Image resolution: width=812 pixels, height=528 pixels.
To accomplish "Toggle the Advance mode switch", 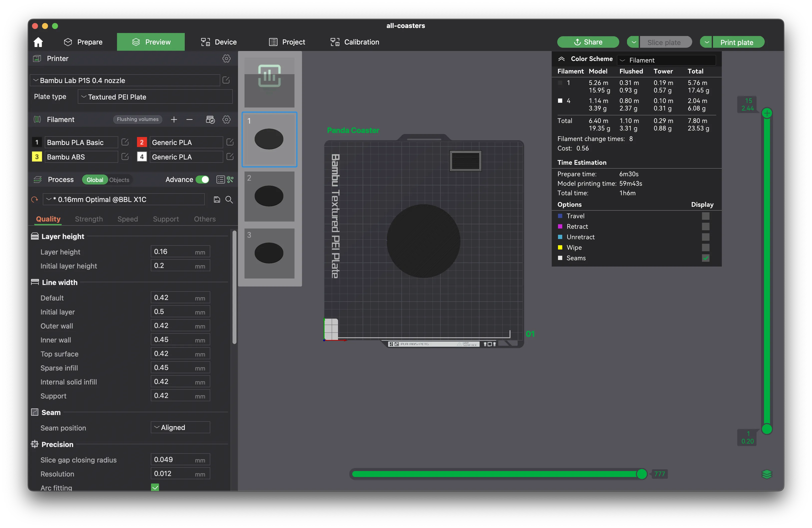I will point(202,179).
